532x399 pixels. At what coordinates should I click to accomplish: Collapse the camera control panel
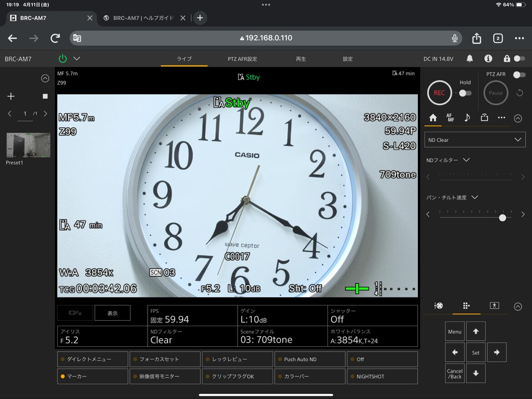518,118
